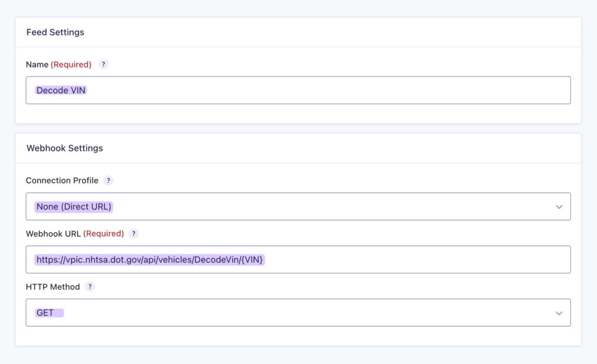This screenshot has height=364, width=597.
Task: Select the None (Direct URL) option
Action: pyautogui.click(x=73, y=206)
